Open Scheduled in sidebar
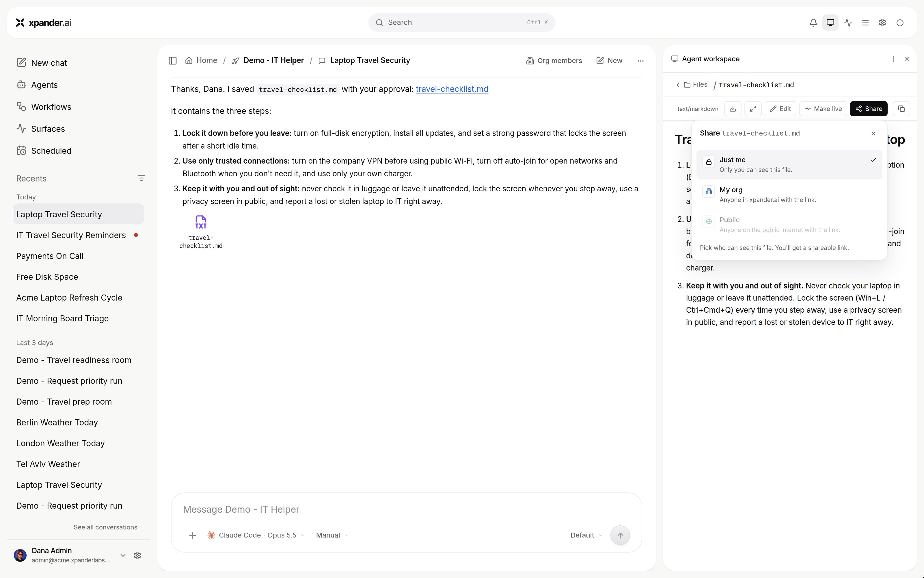Viewport: 924px width, 578px height. point(44,151)
